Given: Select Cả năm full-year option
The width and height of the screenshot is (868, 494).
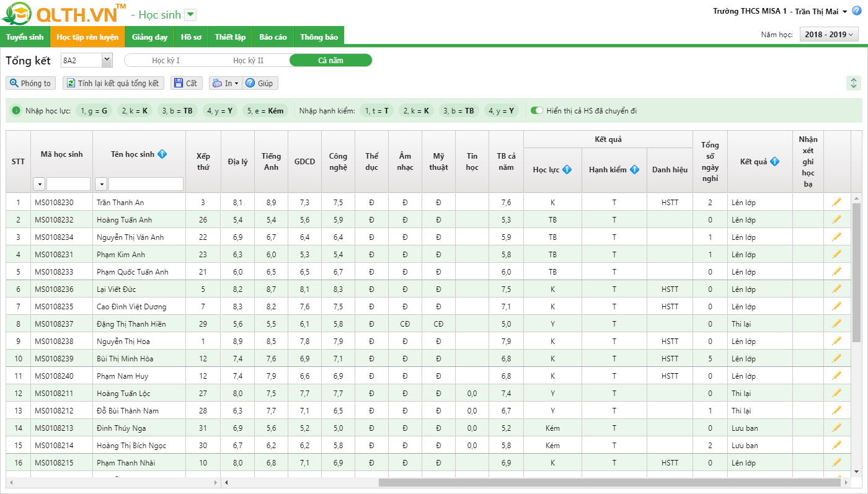Looking at the screenshot, I should (330, 60).
